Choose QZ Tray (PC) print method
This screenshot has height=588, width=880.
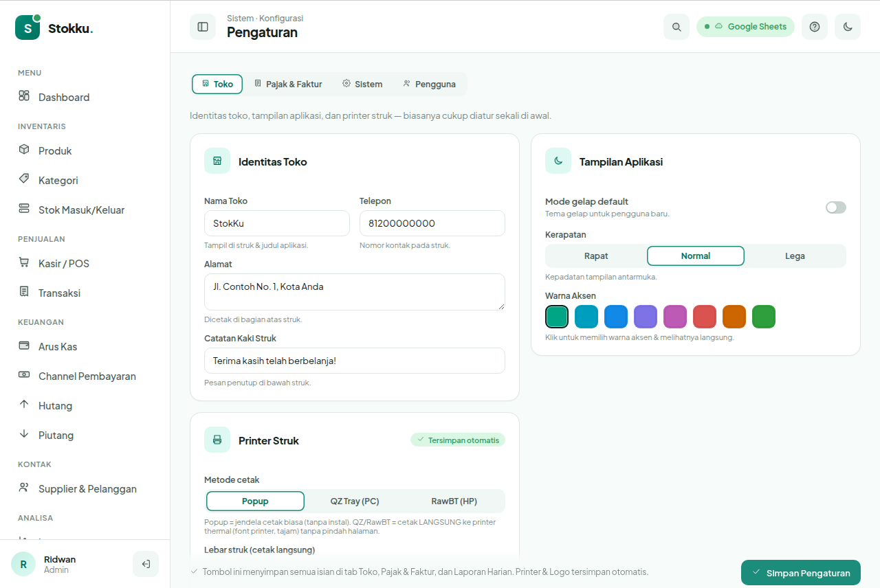click(355, 501)
